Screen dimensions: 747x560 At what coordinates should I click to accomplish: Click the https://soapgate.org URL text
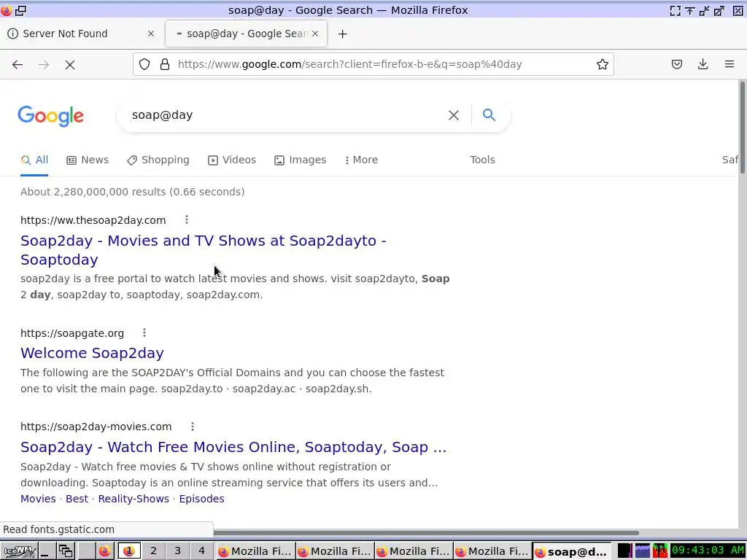coord(72,333)
